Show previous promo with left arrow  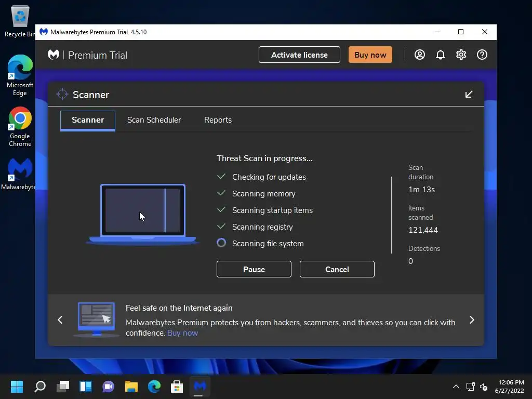[60, 320]
